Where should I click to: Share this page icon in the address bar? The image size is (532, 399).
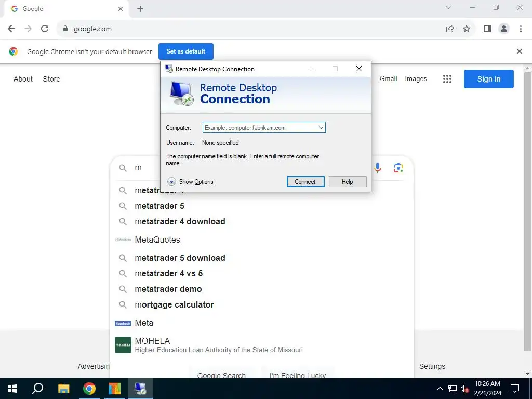(x=450, y=29)
